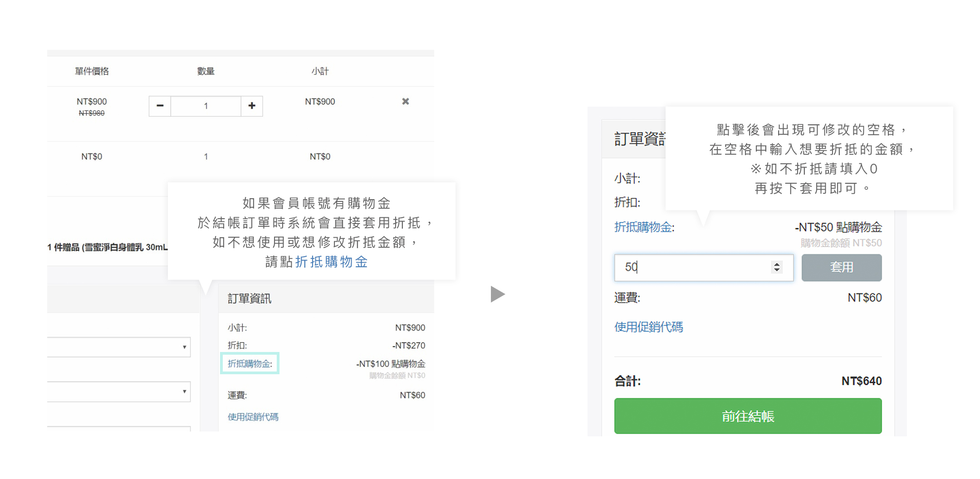Click 使用促銷代碼 in the left order summary
The image size is (980, 479).
(253, 417)
